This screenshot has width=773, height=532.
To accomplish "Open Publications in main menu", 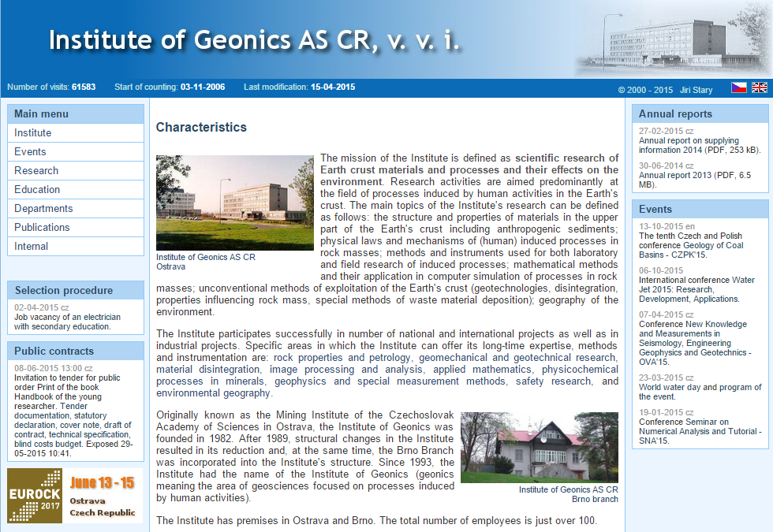I will coord(42,227).
